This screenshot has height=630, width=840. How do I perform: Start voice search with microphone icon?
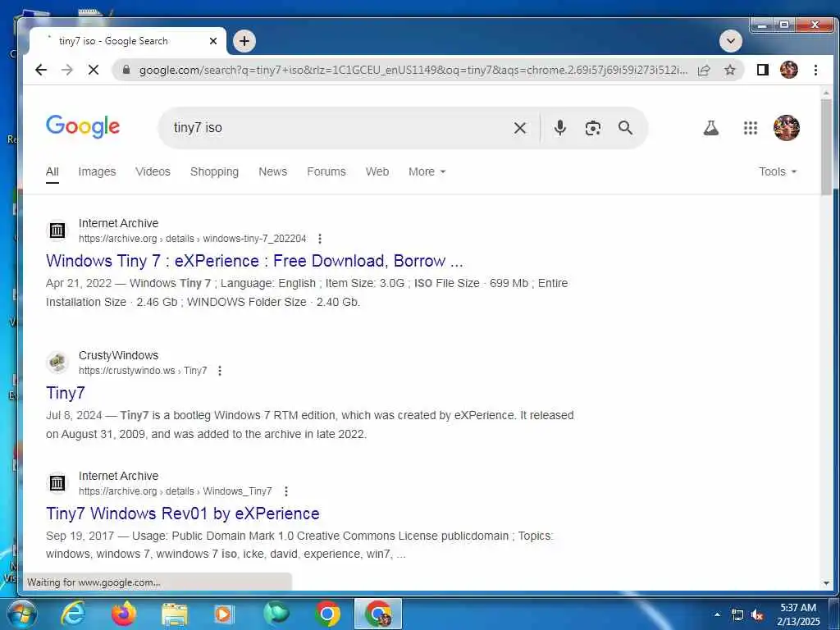click(559, 128)
